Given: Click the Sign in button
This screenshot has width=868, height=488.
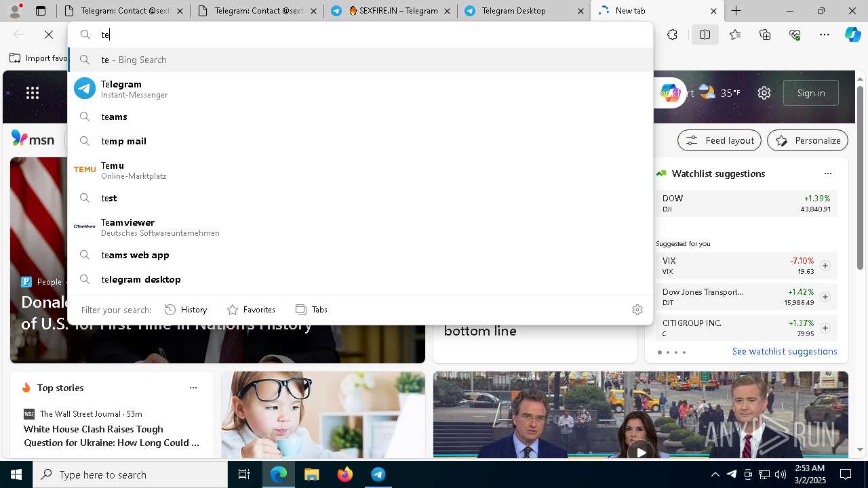Looking at the screenshot, I should coord(811,93).
